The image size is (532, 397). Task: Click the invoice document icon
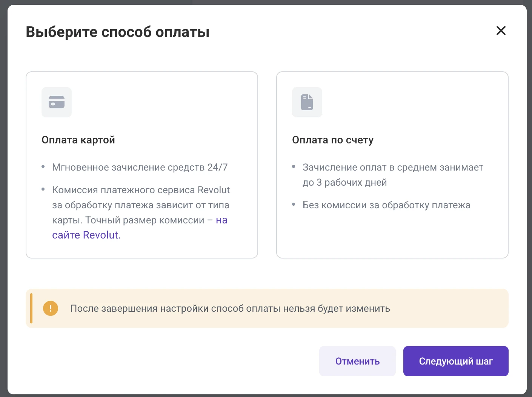tap(307, 102)
